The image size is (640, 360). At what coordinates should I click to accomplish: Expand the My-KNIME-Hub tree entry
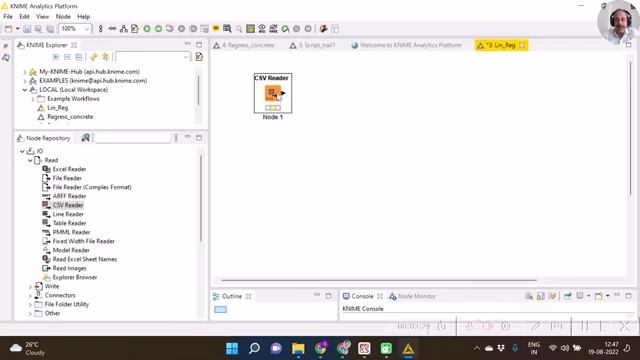(x=25, y=72)
